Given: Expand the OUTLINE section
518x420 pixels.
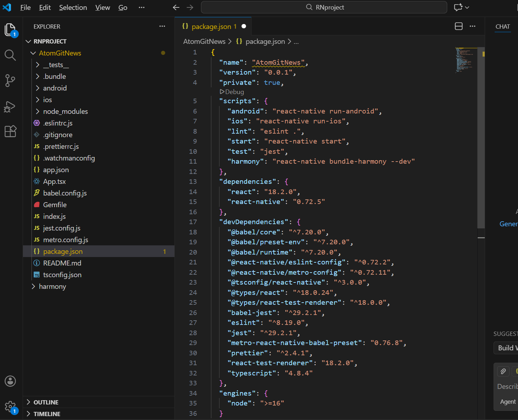Looking at the screenshot, I should [99, 402].
